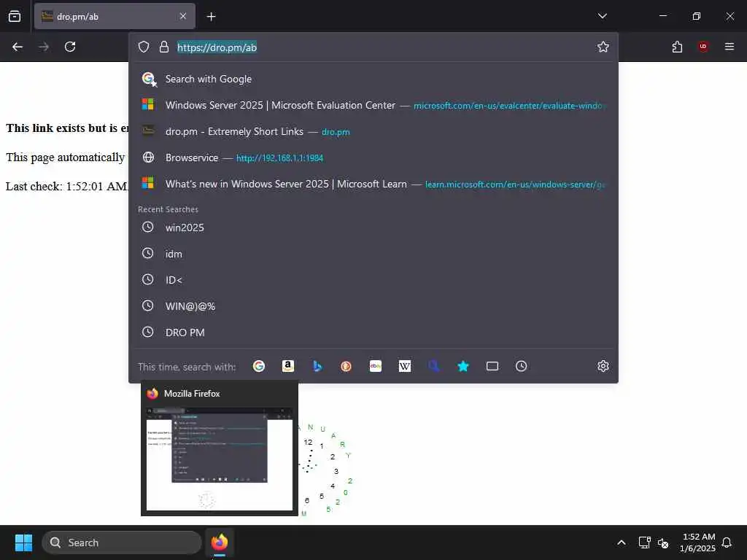
Task: Click the padlock site information icon
Action: click(164, 47)
